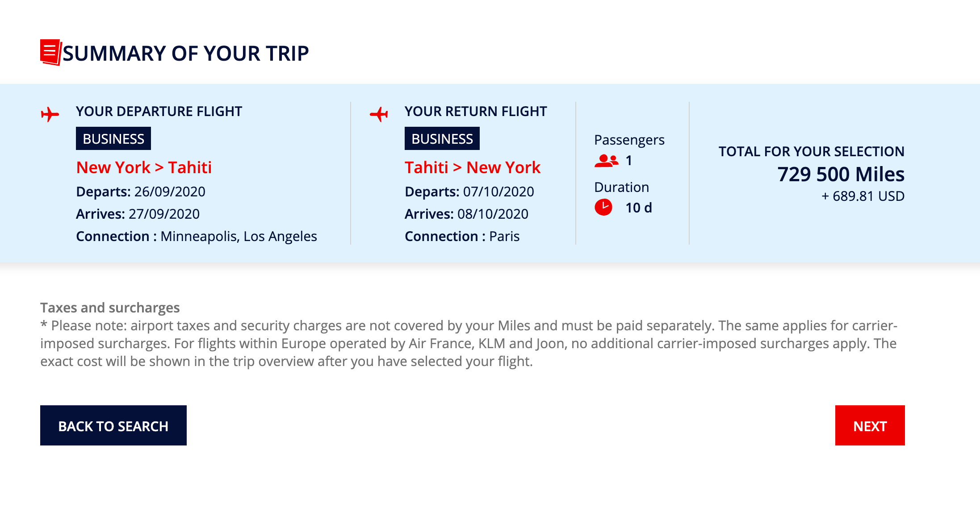Click the Taxes and surcharges heading
The width and height of the screenshot is (980, 516).
110,308
